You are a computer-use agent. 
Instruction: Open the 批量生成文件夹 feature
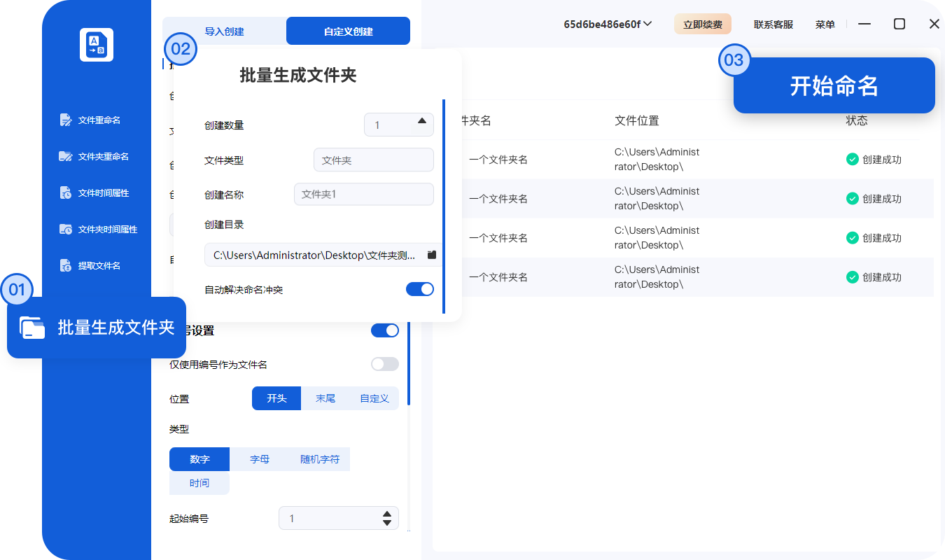pos(97,327)
